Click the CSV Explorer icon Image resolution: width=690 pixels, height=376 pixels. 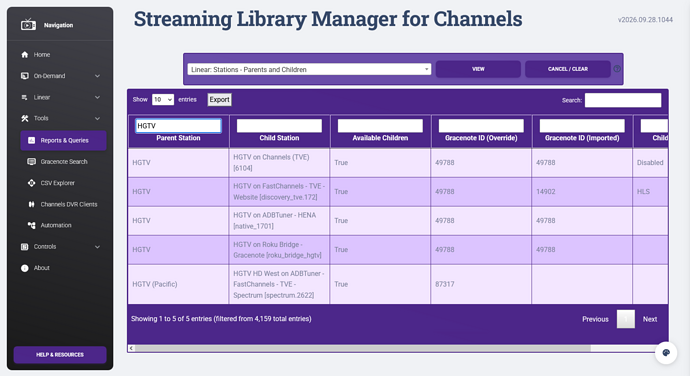[31, 183]
